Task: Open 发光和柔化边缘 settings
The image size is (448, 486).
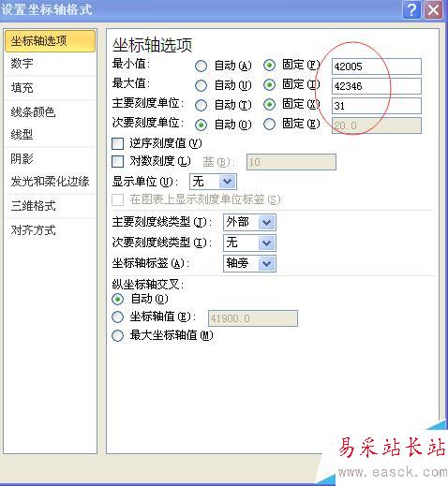Action: pyautogui.click(x=50, y=182)
